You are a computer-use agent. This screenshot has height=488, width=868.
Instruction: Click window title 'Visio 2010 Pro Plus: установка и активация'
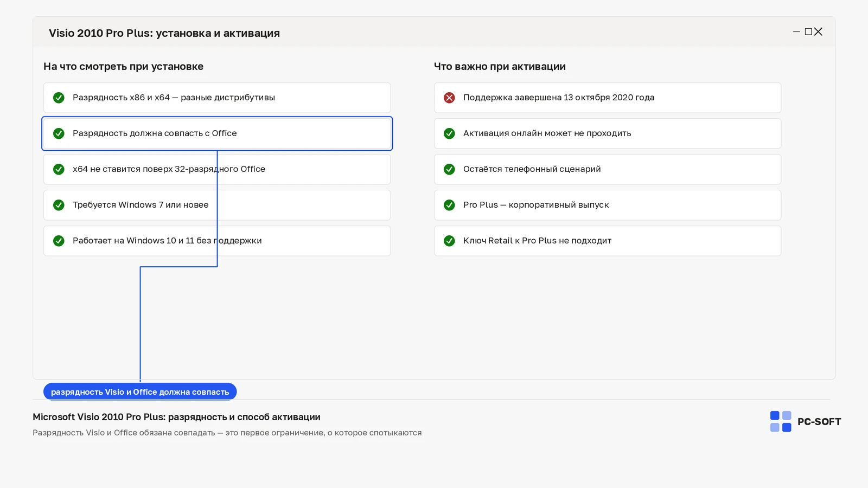(x=164, y=33)
